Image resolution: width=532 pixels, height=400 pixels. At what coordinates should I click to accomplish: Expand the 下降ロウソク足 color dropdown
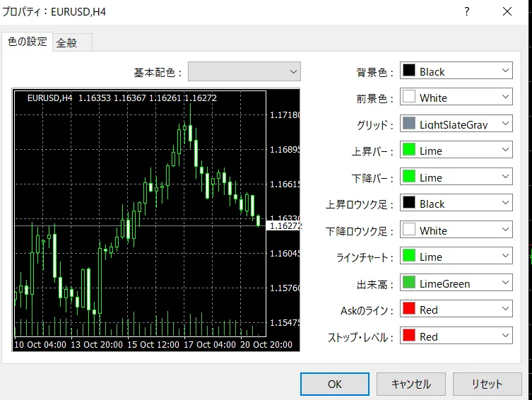456,230
